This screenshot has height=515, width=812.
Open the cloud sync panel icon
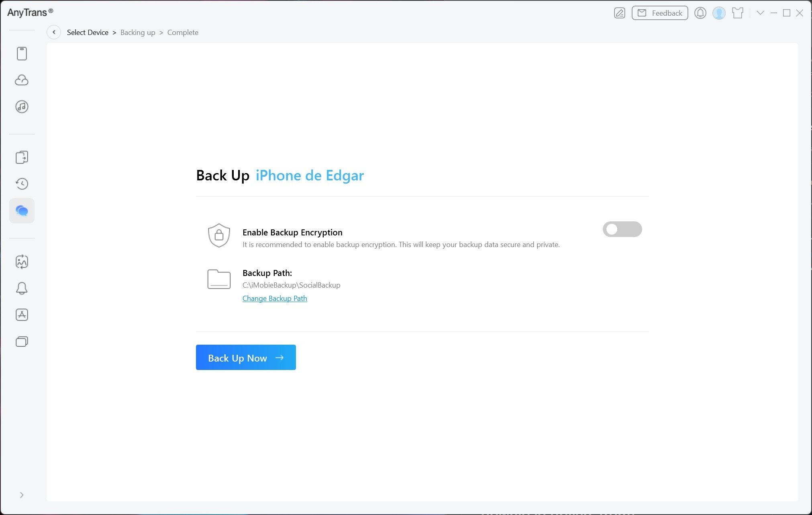(x=22, y=80)
